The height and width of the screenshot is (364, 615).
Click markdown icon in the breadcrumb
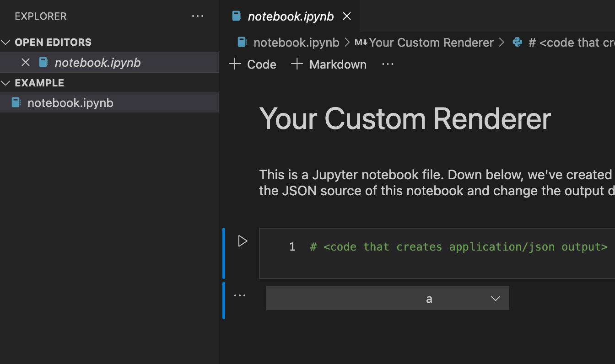pyautogui.click(x=361, y=43)
